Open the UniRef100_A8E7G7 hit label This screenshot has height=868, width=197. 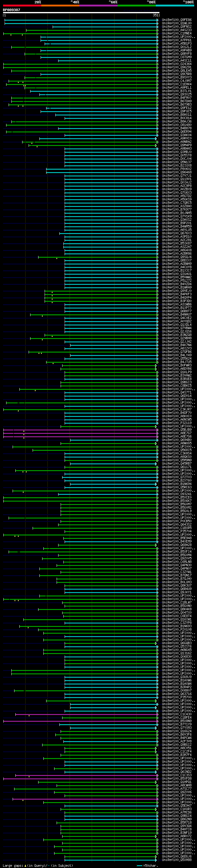176,433
